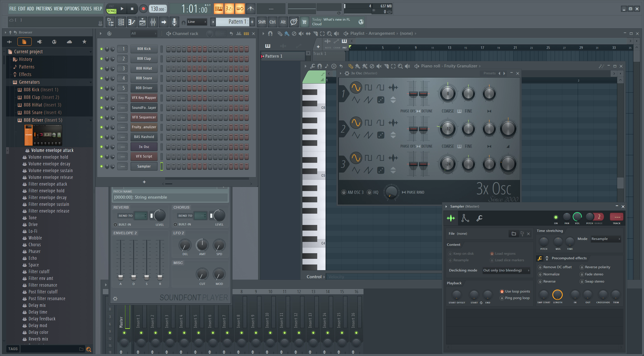Select the Piano roll delete tool

pos(372,66)
